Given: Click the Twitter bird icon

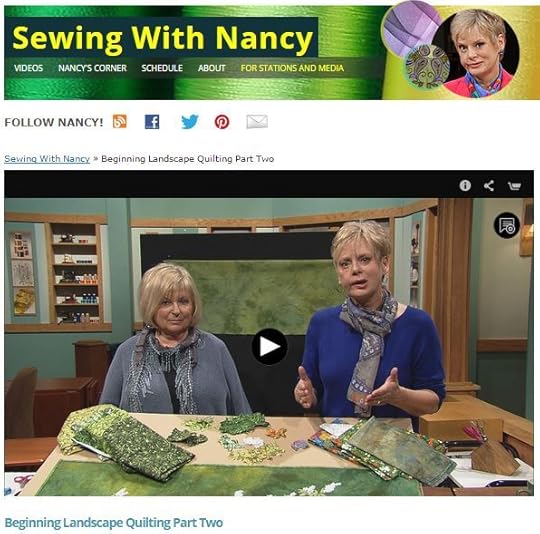Looking at the screenshot, I should click(190, 122).
